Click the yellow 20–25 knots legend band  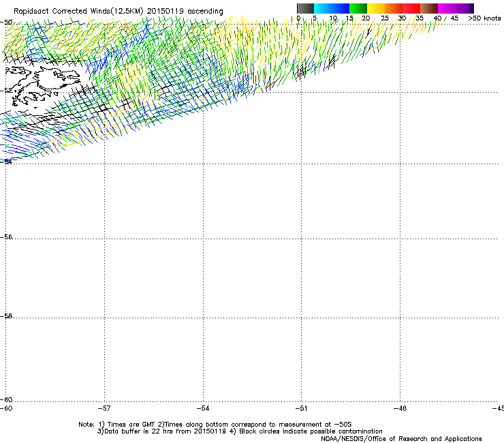(x=376, y=8)
